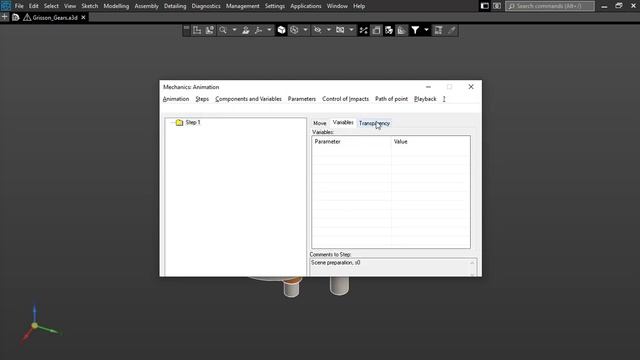
Task: Open the Window menu
Action: pyautogui.click(x=337, y=6)
